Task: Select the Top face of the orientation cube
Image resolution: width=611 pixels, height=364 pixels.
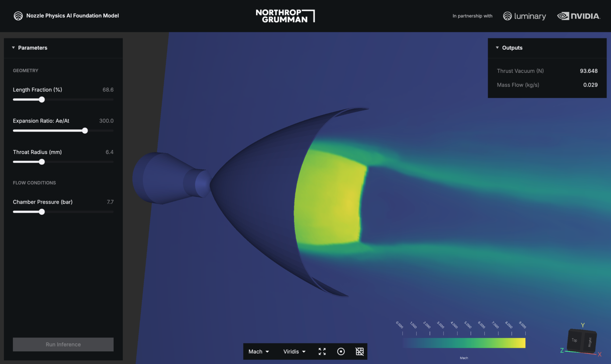Action: [574, 340]
